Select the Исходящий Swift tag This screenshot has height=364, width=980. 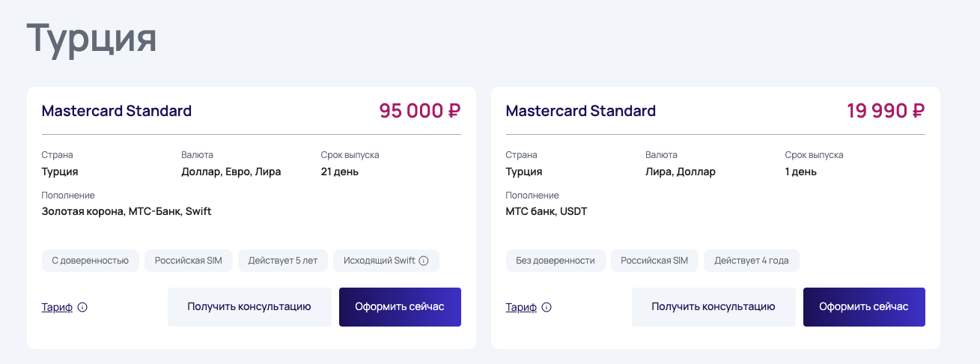(x=379, y=261)
